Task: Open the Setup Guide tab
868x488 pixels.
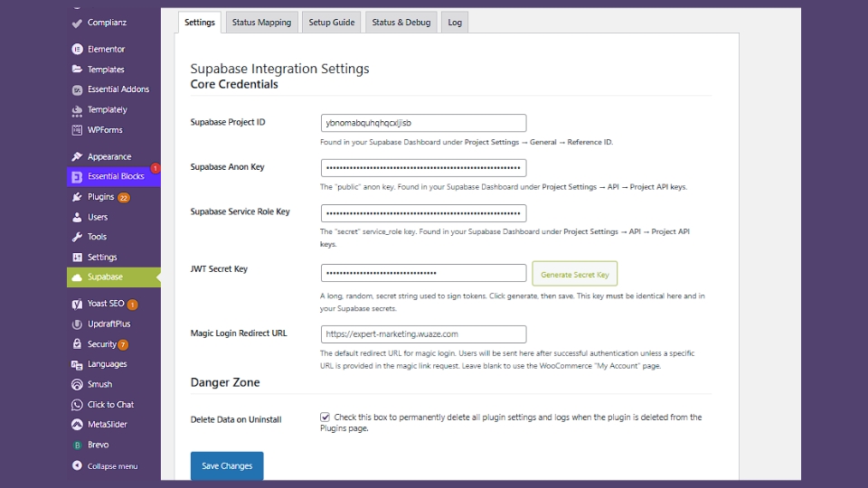Action: (x=332, y=22)
